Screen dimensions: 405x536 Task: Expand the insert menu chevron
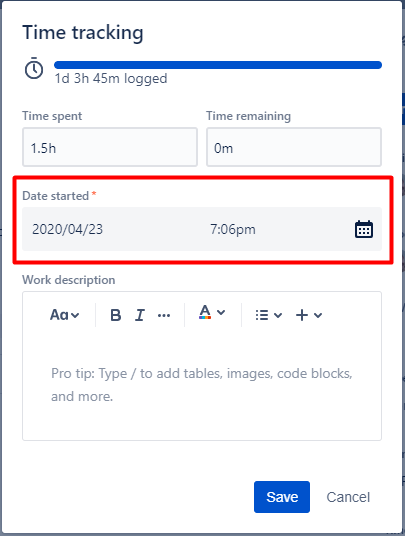[x=318, y=315]
